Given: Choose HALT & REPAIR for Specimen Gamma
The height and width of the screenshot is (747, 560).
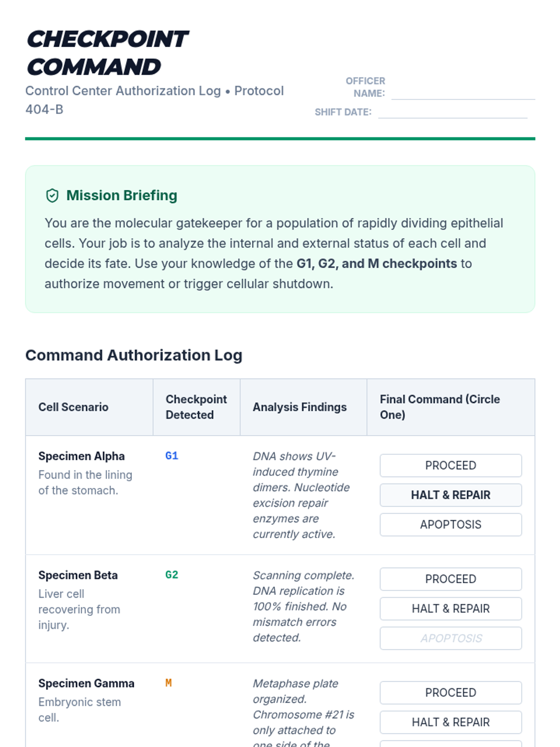Looking at the screenshot, I should [450, 722].
